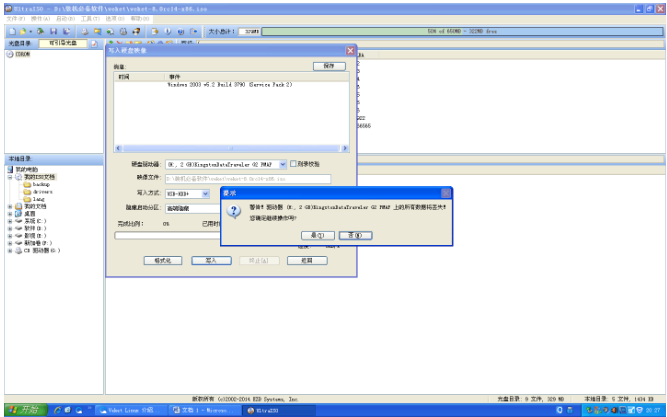Screen dimensions: 667x417
Task: Click the Add files page-arrow toolbar icon
Action: pos(155,31)
